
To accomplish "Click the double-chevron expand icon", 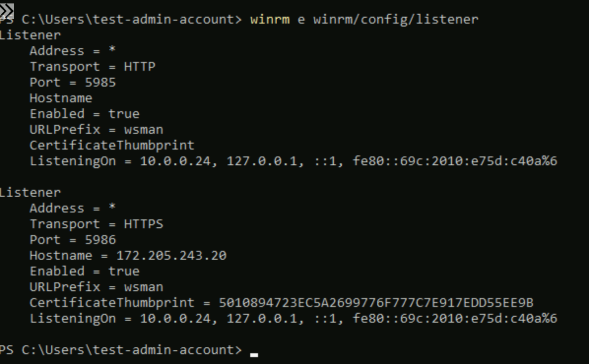I will click(x=7, y=11).
